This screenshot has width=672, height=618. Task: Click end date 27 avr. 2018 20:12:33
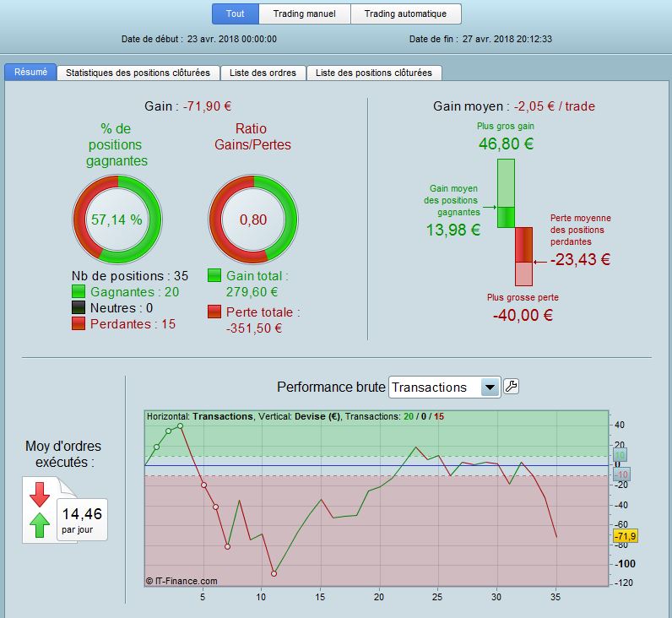(x=507, y=39)
